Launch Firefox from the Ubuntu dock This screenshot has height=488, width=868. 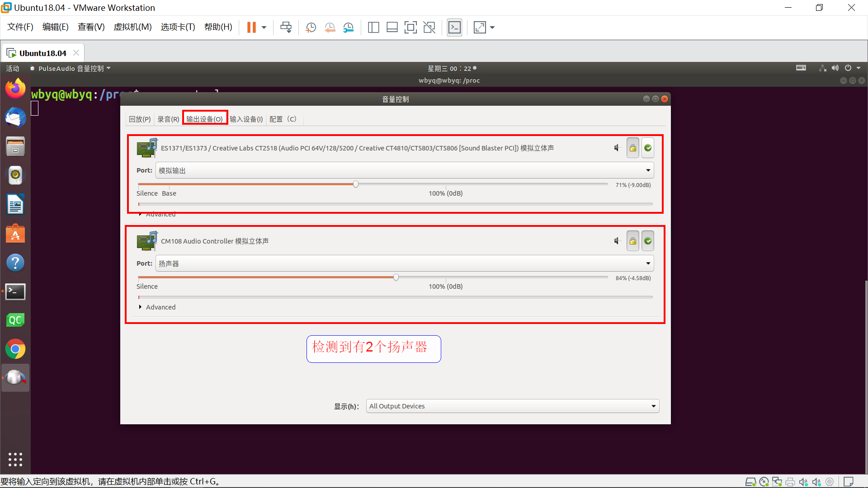pos(15,88)
